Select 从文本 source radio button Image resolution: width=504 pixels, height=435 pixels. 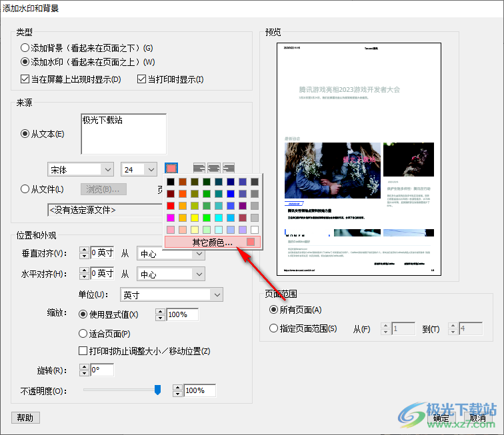pyautogui.click(x=25, y=134)
